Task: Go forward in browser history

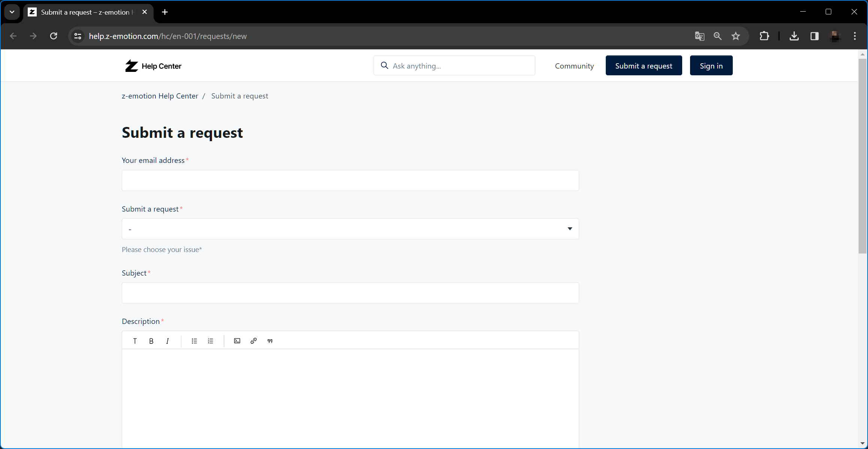Action: click(x=33, y=36)
